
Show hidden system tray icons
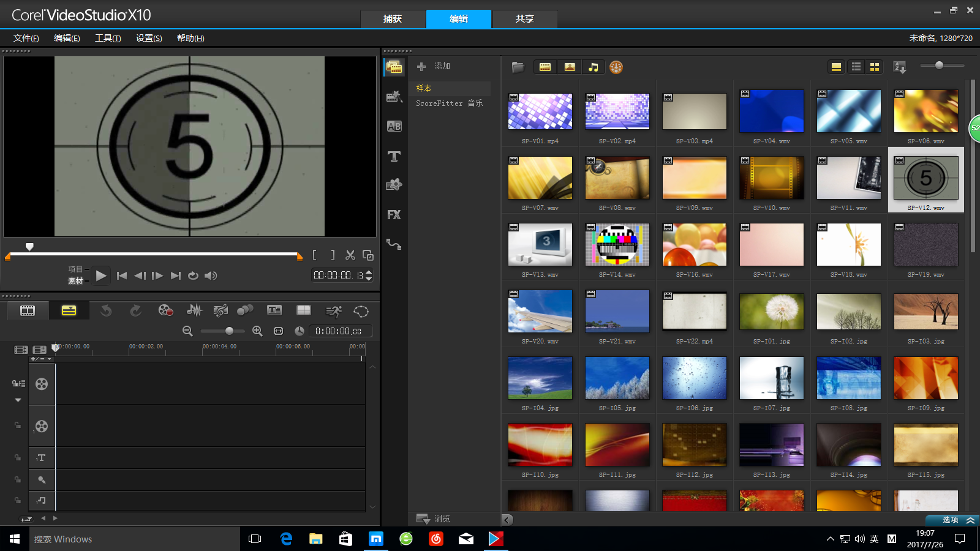[x=830, y=539]
